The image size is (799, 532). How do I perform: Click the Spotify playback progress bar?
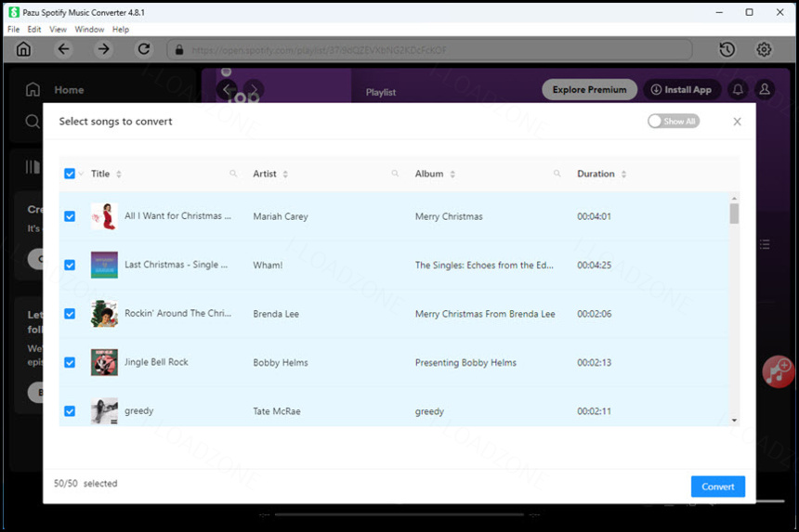click(x=399, y=514)
